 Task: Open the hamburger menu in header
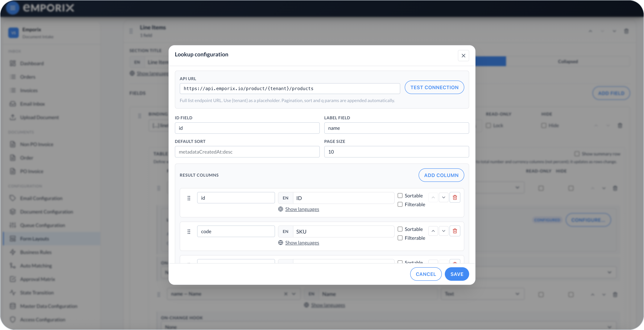(x=13, y=8)
